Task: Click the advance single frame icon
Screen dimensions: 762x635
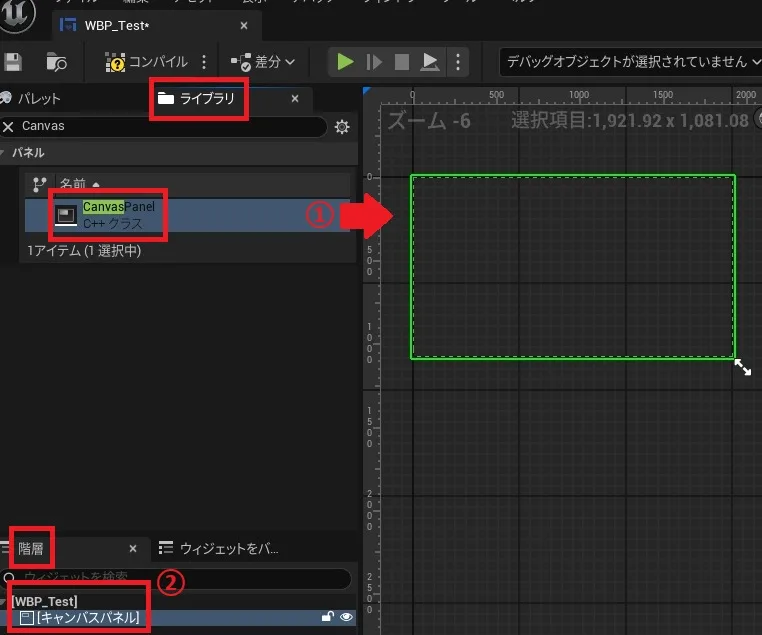Action: pos(374,62)
